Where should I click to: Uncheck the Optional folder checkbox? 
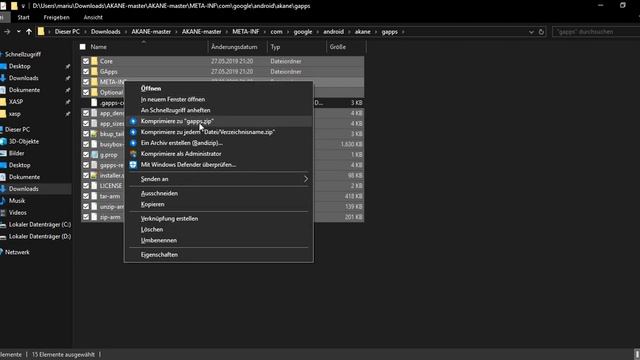click(86, 92)
